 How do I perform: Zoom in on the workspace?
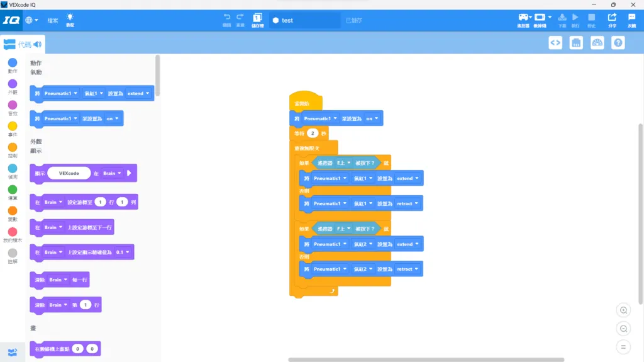pyautogui.click(x=623, y=310)
